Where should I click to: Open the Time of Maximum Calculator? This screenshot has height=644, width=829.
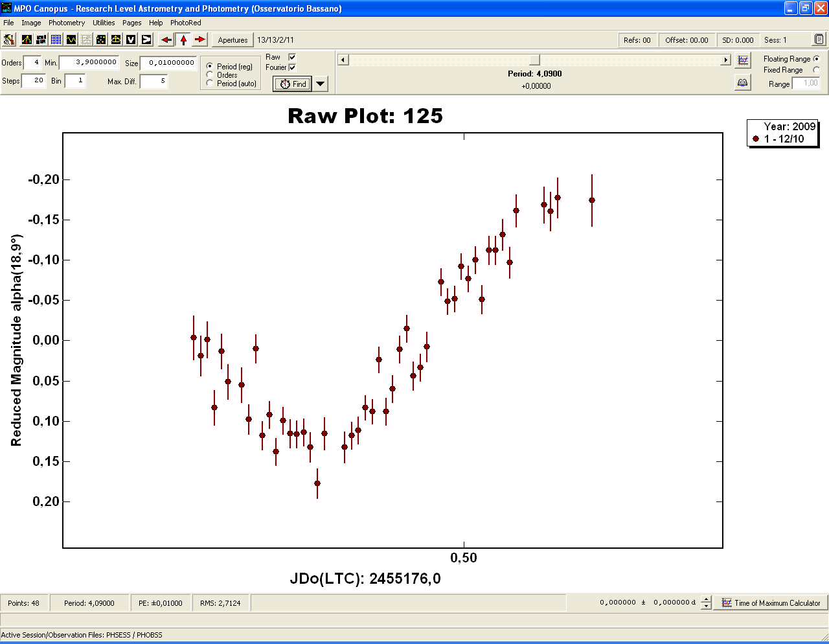pos(771,603)
